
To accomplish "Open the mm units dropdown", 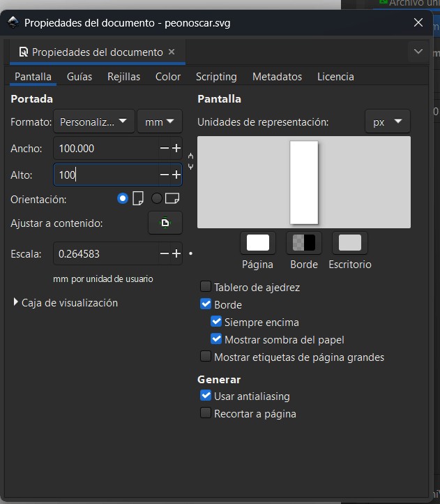I will [x=160, y=122].
